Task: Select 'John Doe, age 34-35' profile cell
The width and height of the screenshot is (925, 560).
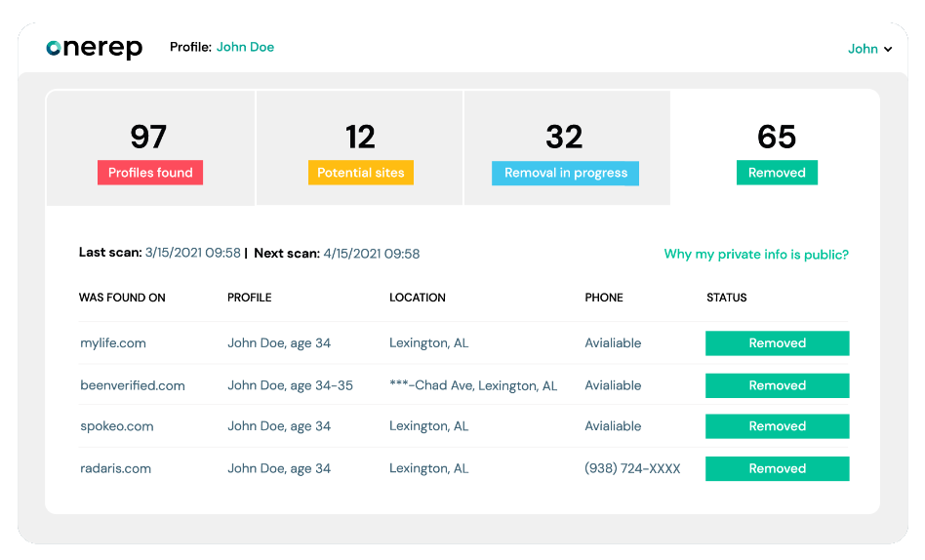Action: 290,386
